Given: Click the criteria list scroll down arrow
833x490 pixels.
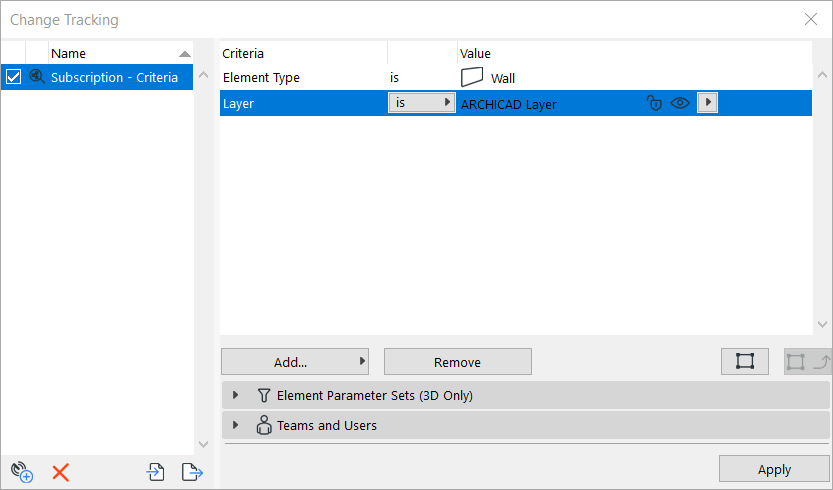Looking at the screenshot, I should (823, 324).
